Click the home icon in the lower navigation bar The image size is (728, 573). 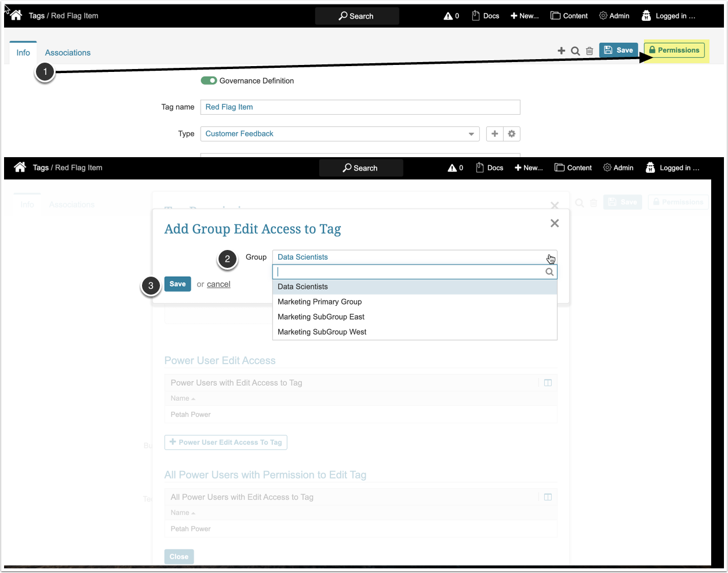20,167
